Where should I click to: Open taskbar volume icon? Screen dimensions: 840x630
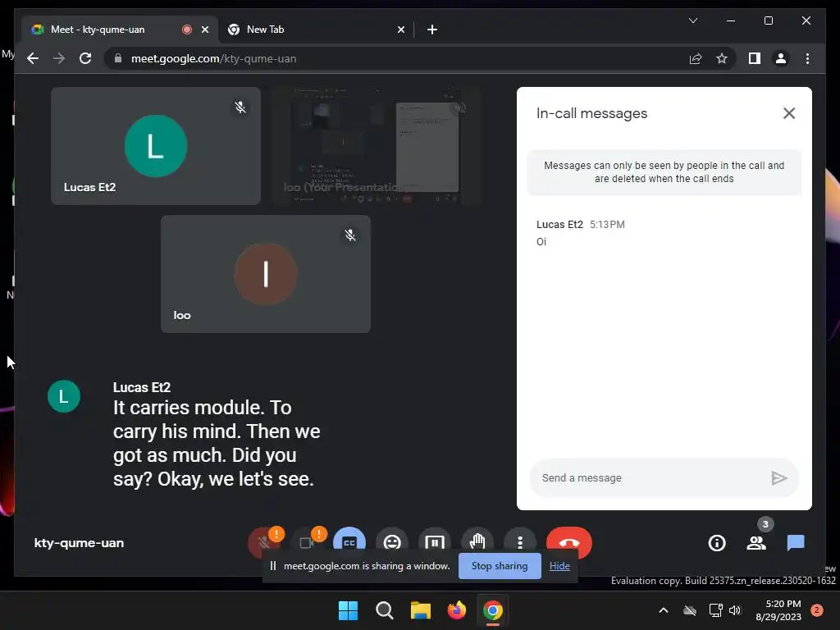point(734,610)
